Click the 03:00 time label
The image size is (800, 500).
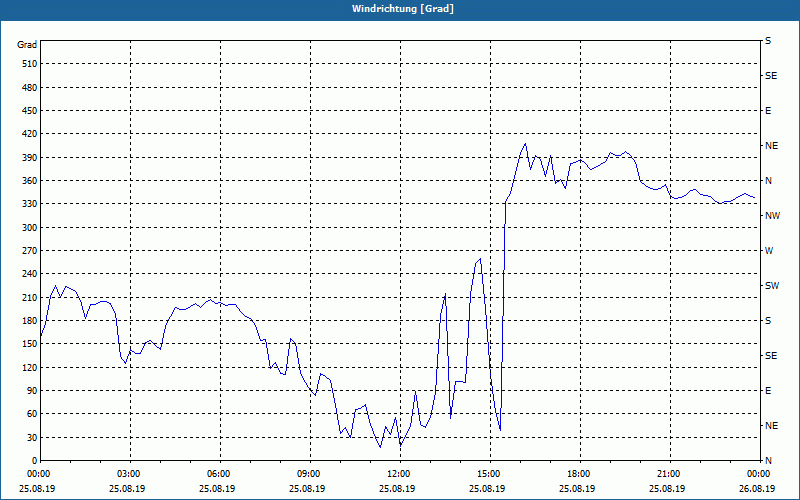point(130,474)
